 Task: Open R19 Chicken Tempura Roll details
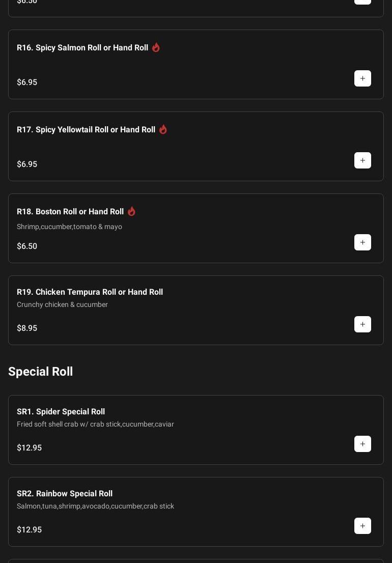[x=90, y=292]
